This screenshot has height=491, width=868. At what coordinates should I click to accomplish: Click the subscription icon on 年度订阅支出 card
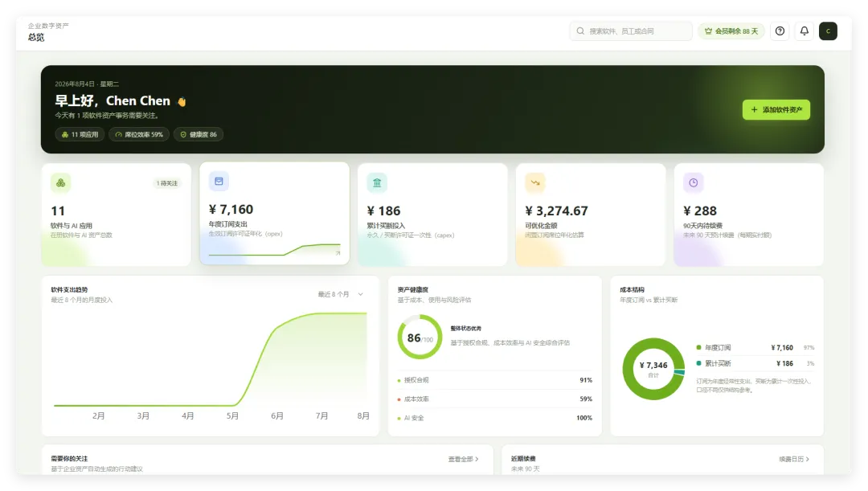(219, 181)
